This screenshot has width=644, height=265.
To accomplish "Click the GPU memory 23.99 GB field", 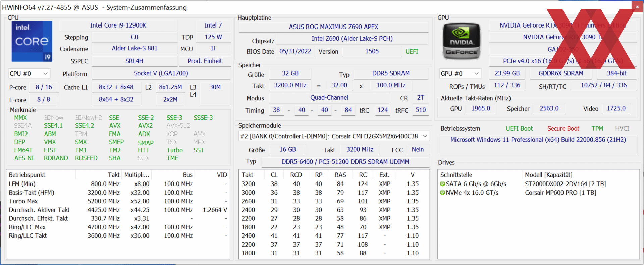I will (x=507, y=73).
